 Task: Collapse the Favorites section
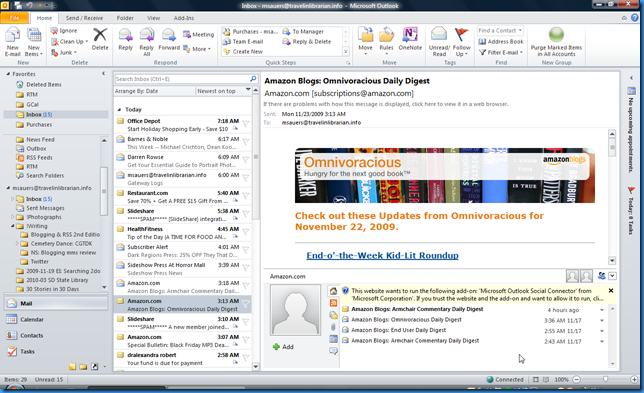(x=8, y=74)
